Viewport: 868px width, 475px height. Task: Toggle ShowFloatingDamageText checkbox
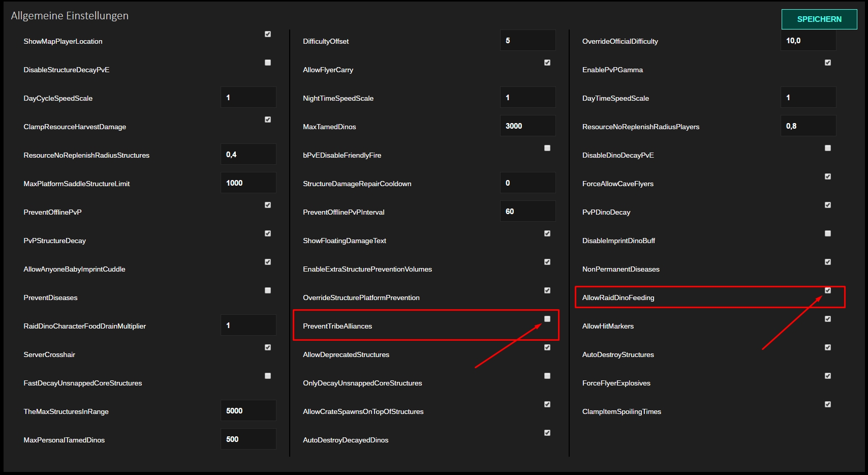pos(547,233)
